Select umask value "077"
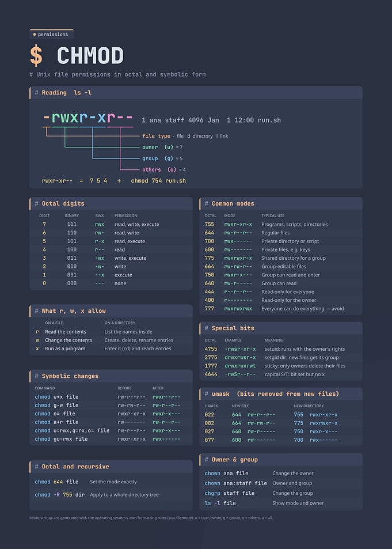Screen dimensions: 392x549 point(210,440)
